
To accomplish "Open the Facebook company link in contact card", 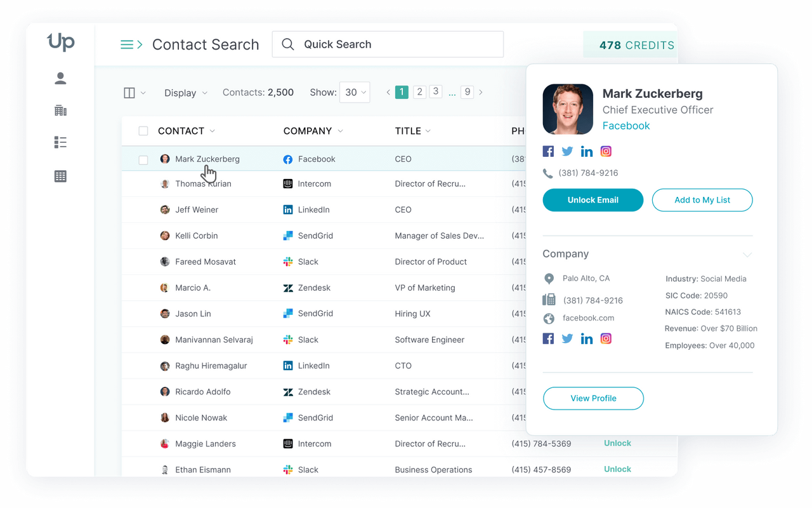I will click(626, 126).
